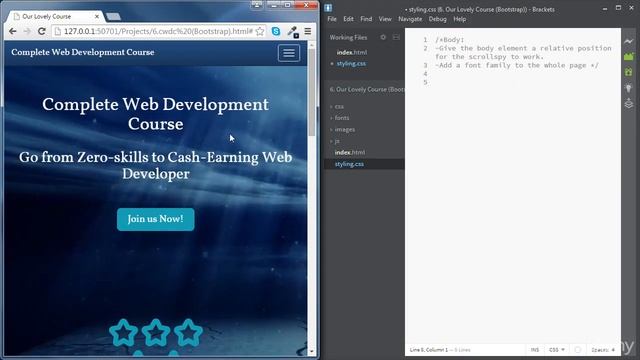Open Working Files gear settings
The image size is (640, 360).
(383, 37)
